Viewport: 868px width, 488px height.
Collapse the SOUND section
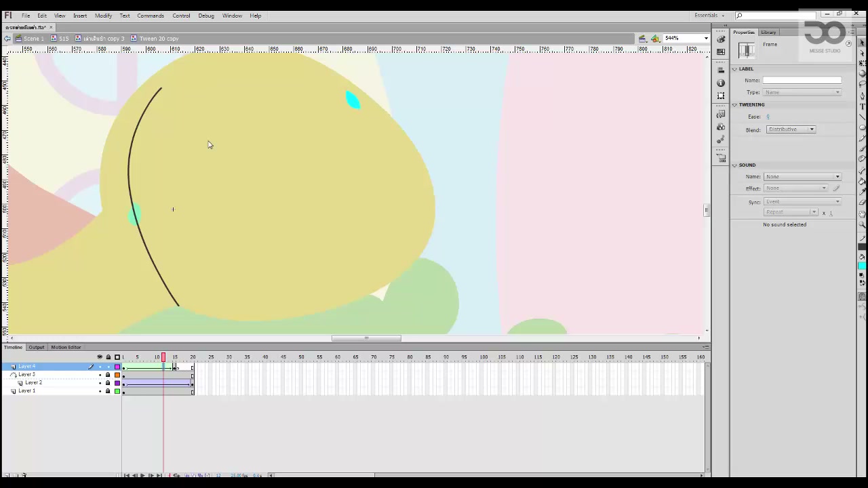click(734, 165)
